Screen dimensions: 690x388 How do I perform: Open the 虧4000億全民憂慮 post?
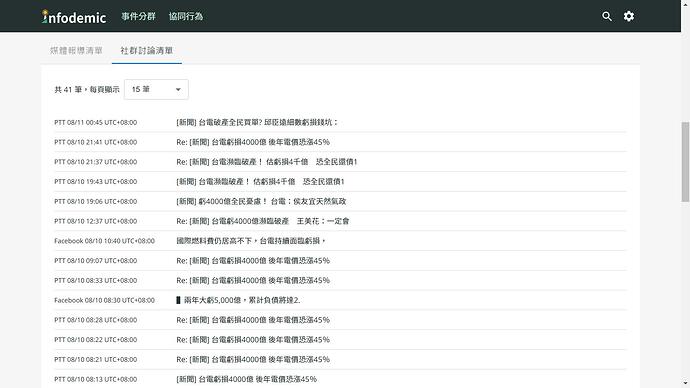click(x=261, y=201)
